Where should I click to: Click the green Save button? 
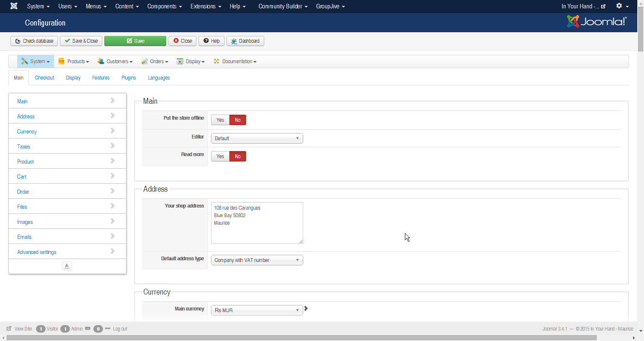coord(135,41)
